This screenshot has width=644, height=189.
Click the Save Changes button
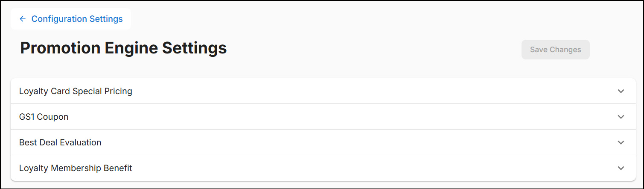(555, 50)
